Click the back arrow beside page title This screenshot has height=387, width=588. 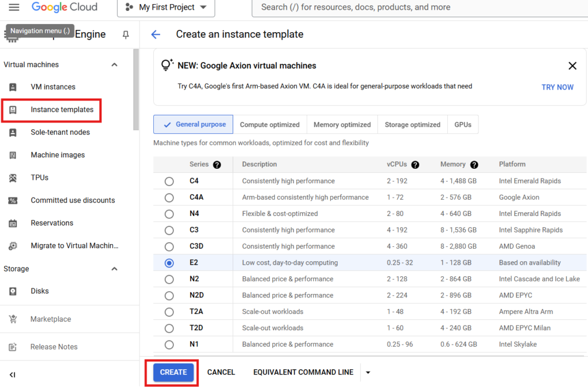point(156,34)
